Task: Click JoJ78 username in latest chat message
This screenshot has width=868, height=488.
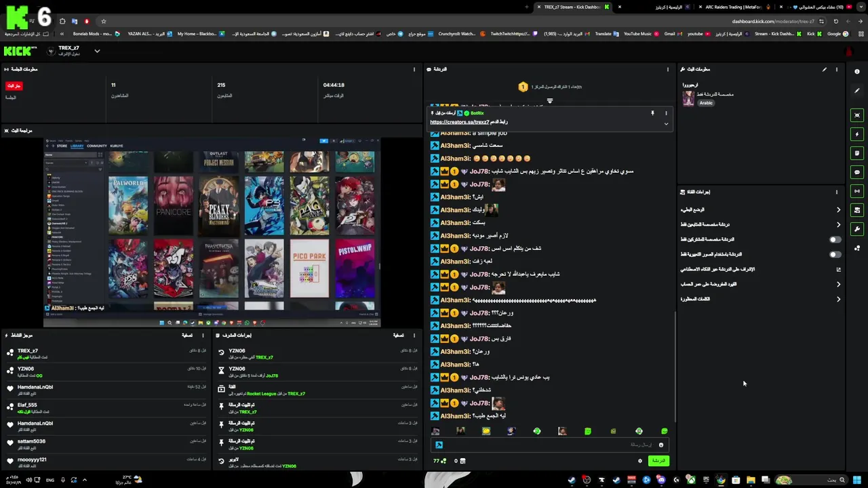Action: (x=479, y=403)
